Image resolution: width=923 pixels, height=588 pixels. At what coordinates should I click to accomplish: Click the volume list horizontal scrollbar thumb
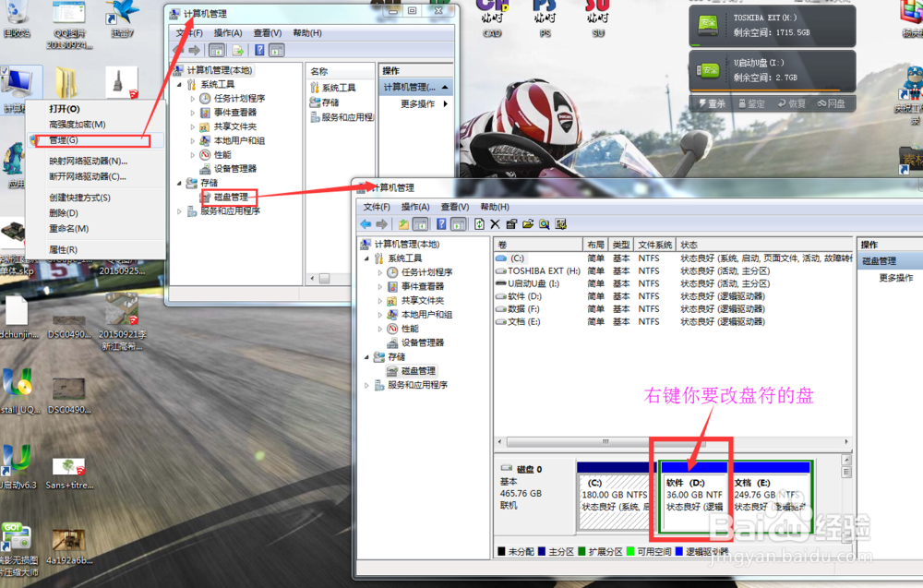[606, 442]
